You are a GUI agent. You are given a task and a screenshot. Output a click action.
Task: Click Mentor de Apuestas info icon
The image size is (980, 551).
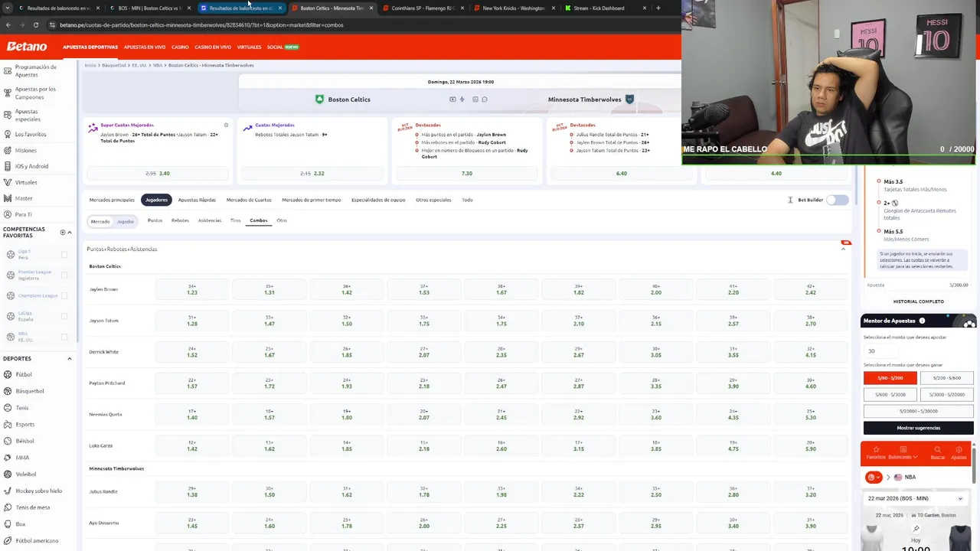pos(922,321)
